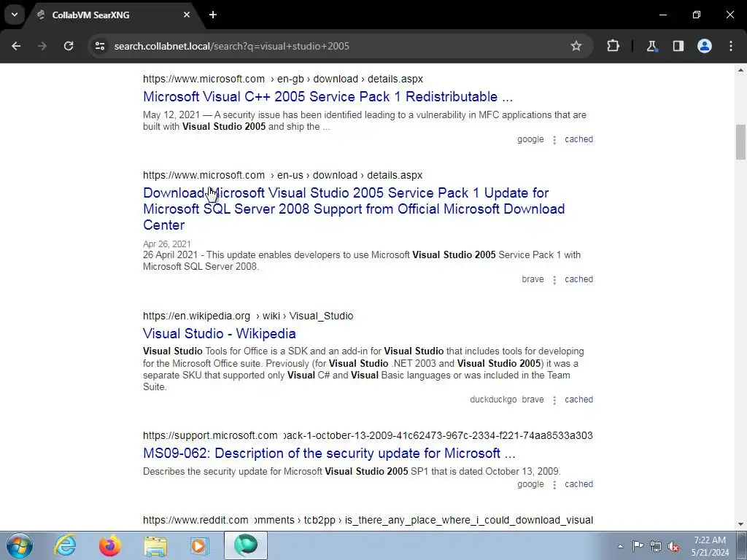Open site information icon in address bar
Image resolution: width=747 pixels, height=560 pixels.
(x=100, y=46)
